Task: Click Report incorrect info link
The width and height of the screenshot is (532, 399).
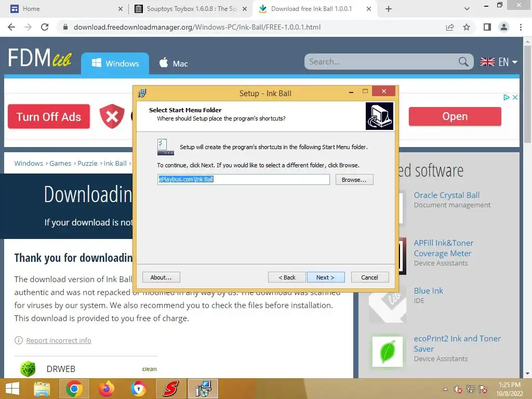Action: (59, 340)
